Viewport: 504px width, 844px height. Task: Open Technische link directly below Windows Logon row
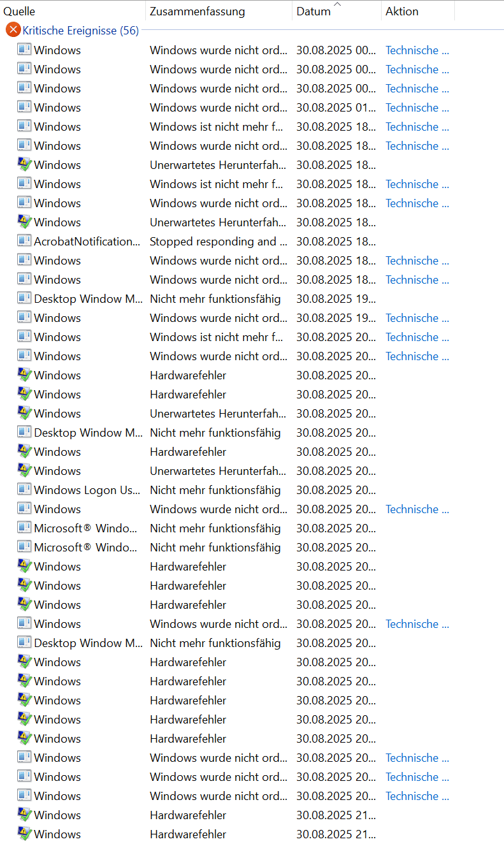(x=417, y=509)
